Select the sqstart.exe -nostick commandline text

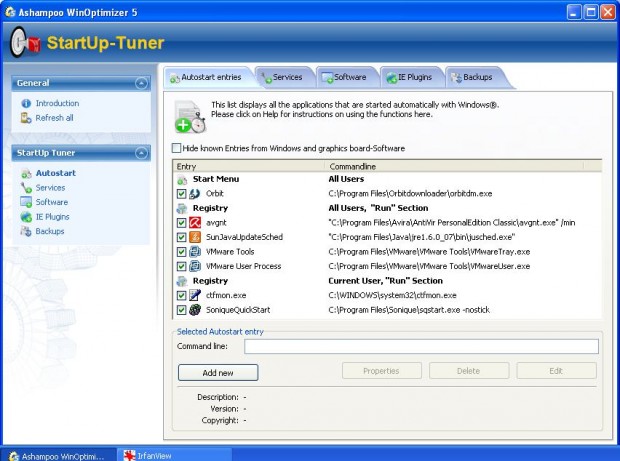[409, 310]
